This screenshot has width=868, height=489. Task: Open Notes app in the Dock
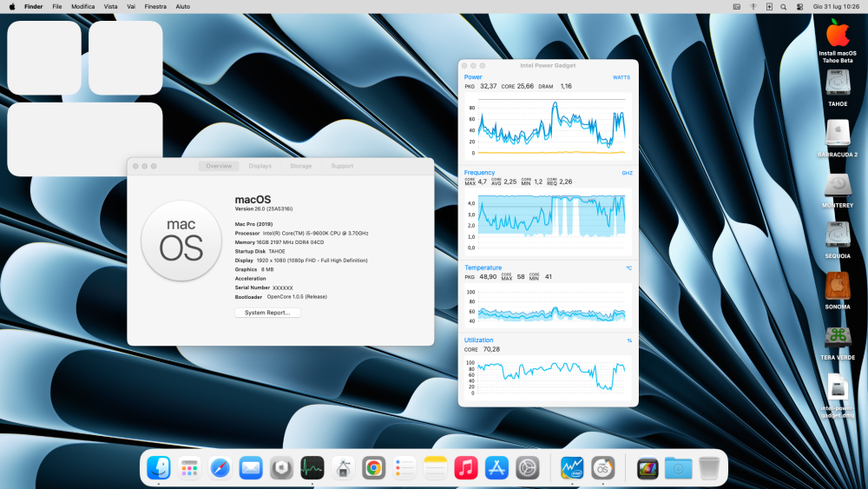[435, 468]
